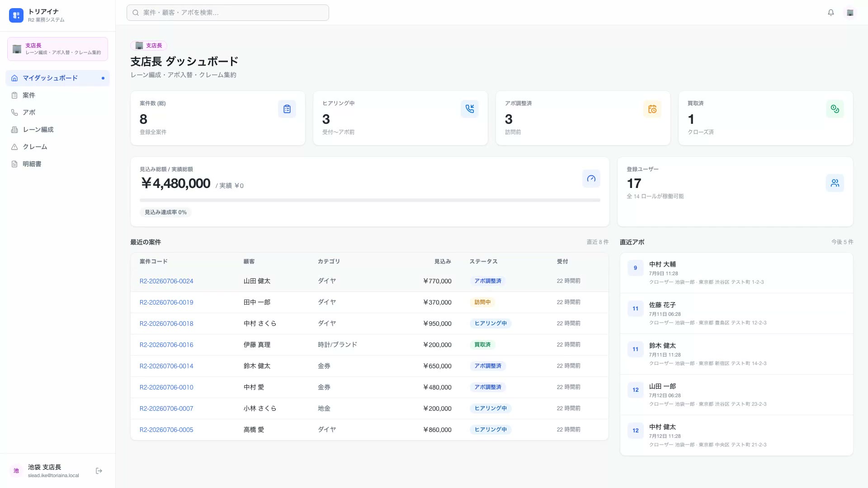868x488 pixels.
Task: Click the coins icon on 買取済 card
Action: 835,109
